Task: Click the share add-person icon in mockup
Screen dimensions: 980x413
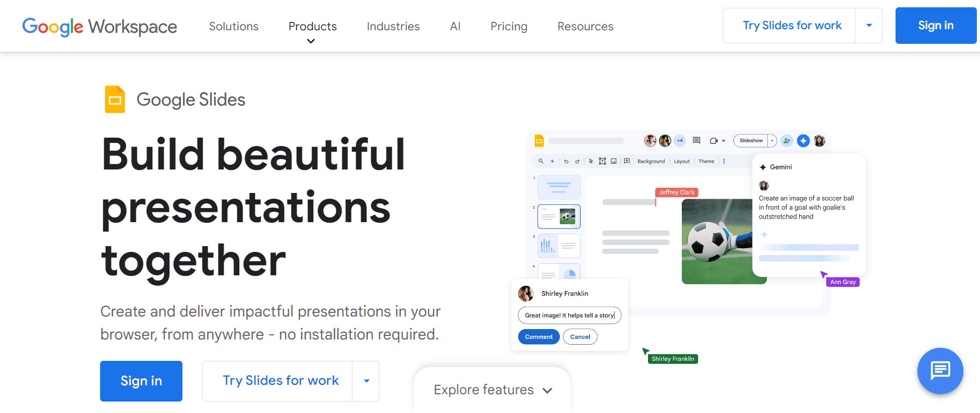Action: coord(787,141)
